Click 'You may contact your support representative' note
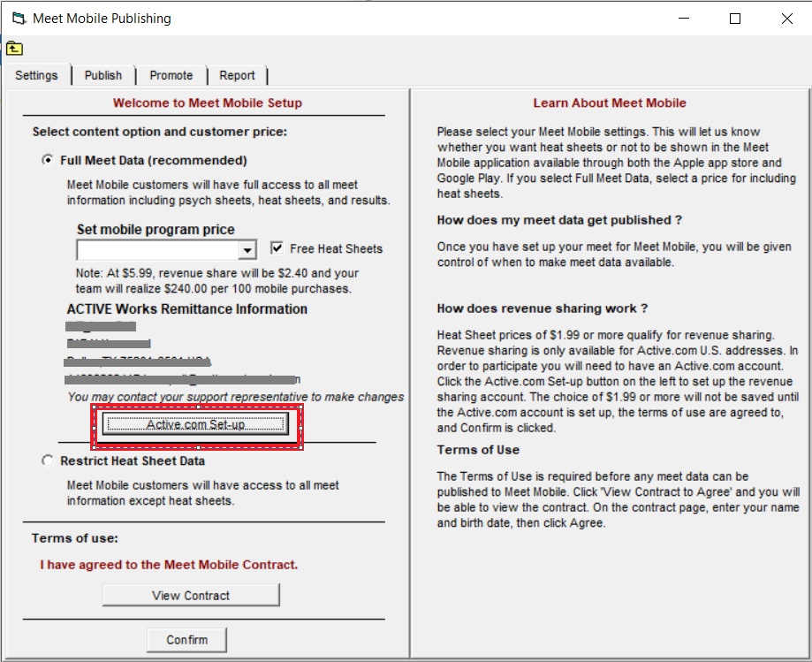Viewport: 812px width, 662px height. [x=236, y=397]
